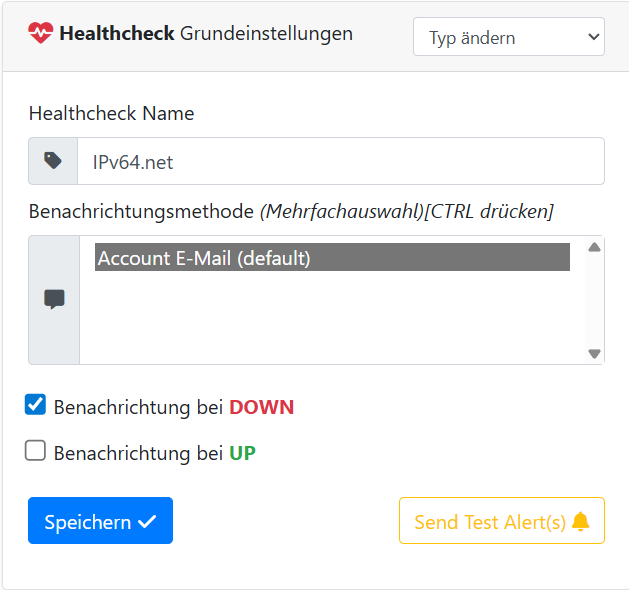The width and height of the screenshot is (629, 590).
Task: Disable the Benachrichtung bei DOWN checkbox
Action: pyautogui.click(x=36, y=405)
